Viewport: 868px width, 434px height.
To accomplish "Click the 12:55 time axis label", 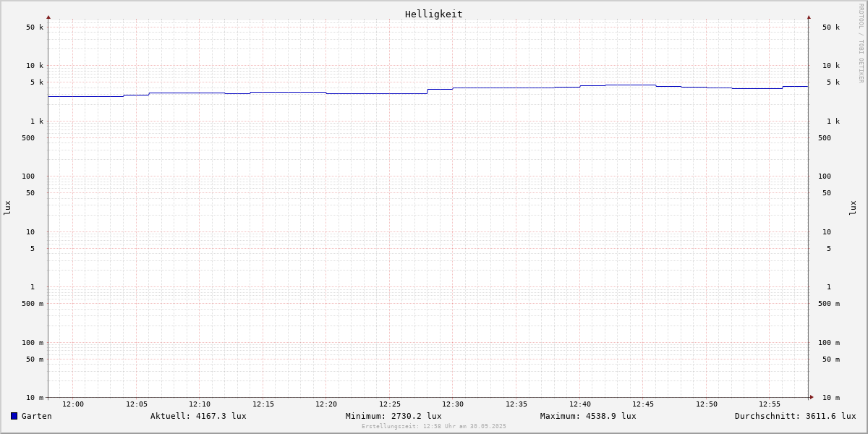I will [770, 404].
